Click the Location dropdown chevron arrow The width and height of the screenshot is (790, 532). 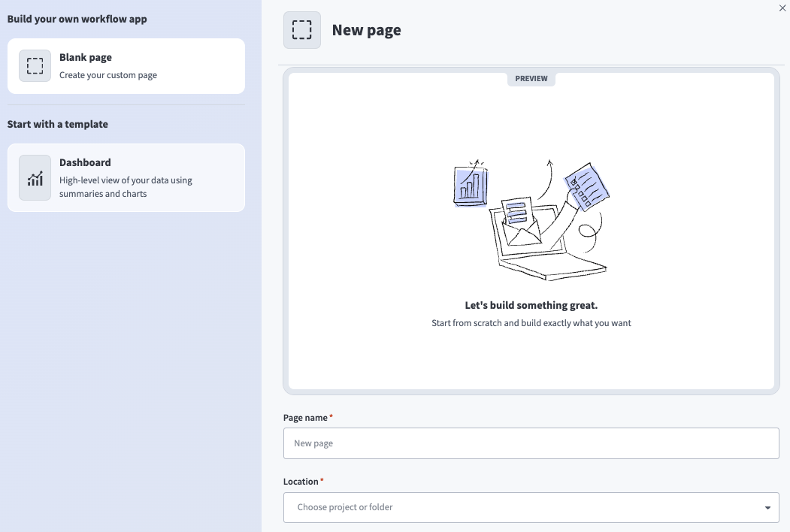tap(767, 507)
